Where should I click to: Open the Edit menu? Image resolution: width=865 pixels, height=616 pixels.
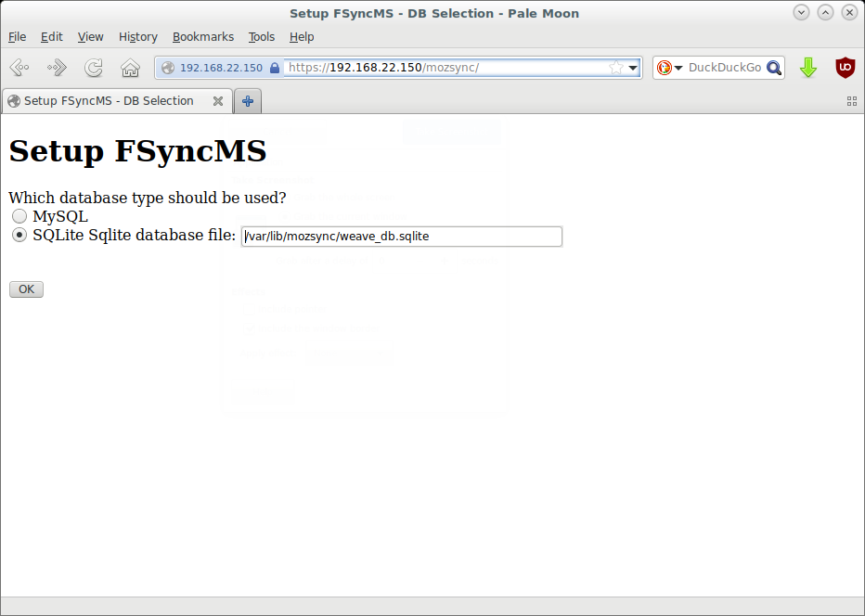pos(51,37)
